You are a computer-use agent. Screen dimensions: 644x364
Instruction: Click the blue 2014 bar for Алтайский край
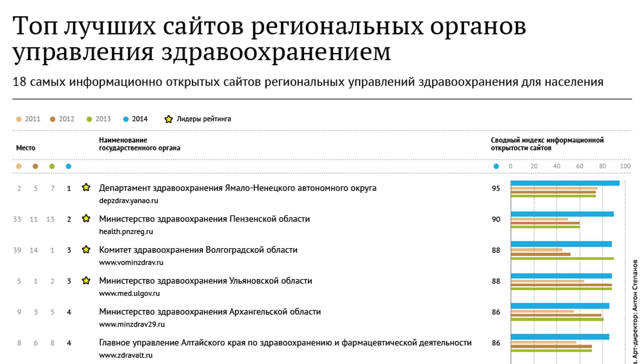[x=560, y=337]
